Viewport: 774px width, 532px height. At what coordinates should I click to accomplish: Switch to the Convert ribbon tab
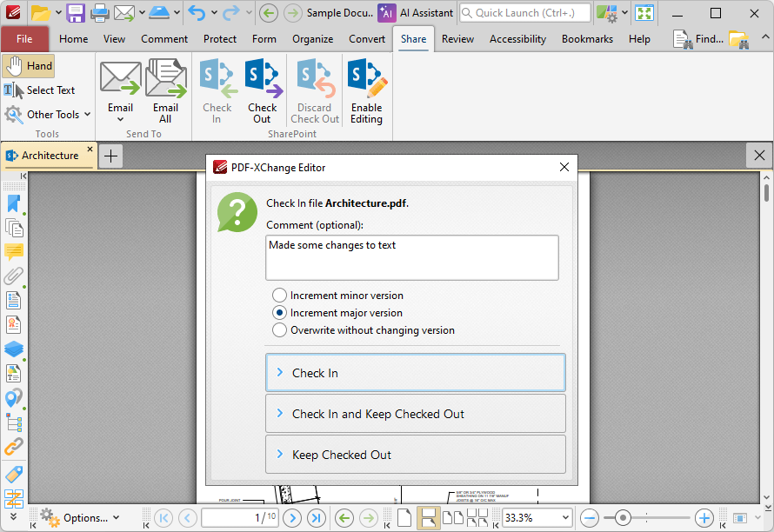click(367, 39)
